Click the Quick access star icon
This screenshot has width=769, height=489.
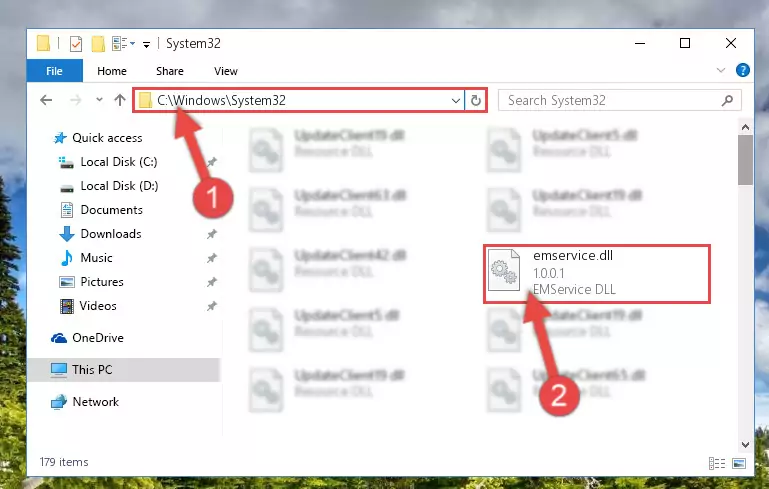pyautogui.click(x=60, y=138)
